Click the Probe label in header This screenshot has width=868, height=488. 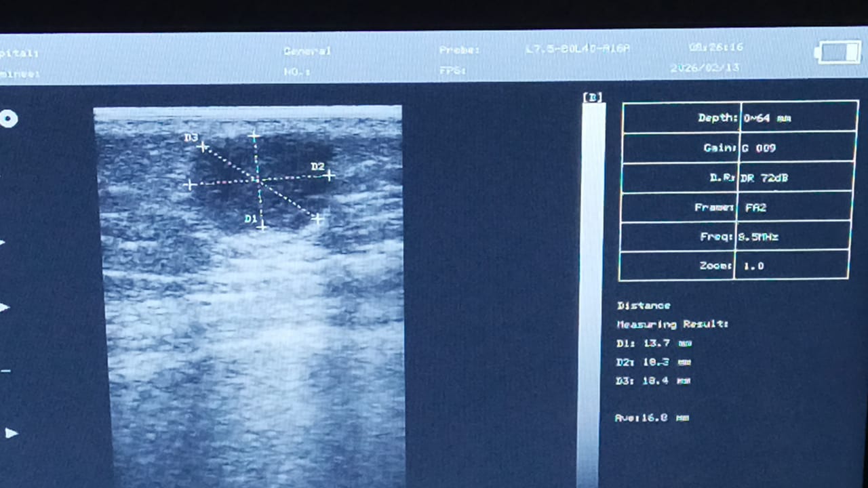click(459, 50)
